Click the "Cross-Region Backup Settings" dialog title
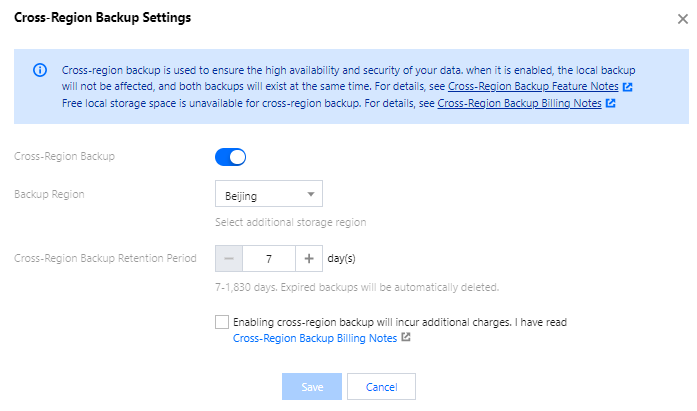This screenshot has height=411, width=697. coord(103,18)
